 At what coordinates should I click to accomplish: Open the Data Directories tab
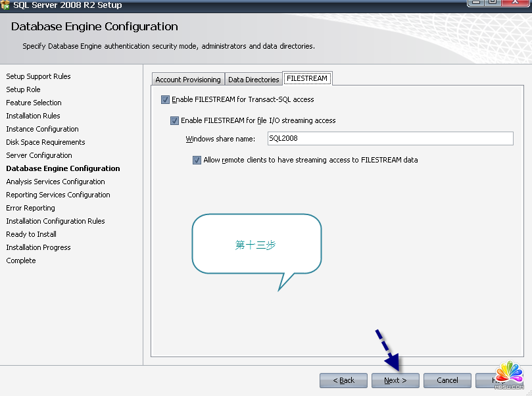pos(253,80)
